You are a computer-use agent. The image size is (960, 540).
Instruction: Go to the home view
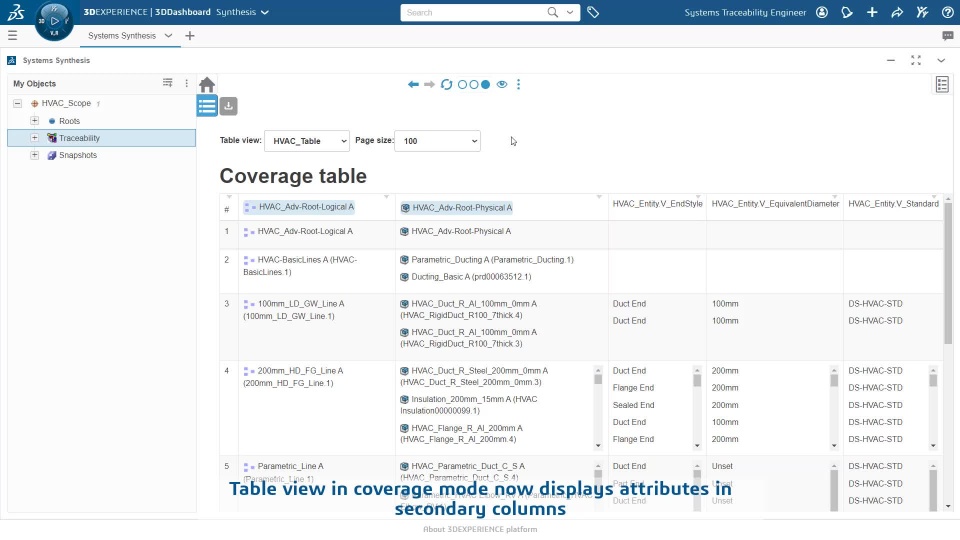tap(207, 84)
